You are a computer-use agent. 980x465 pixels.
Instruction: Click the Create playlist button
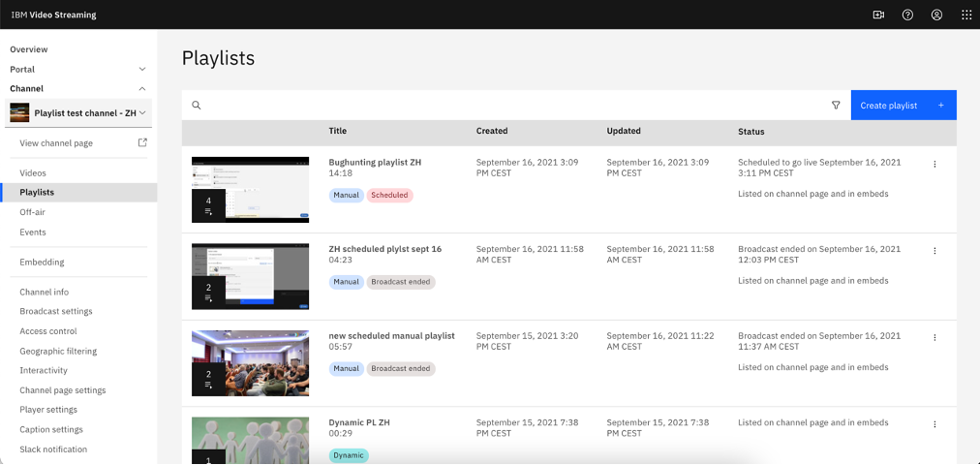(903, 105)
